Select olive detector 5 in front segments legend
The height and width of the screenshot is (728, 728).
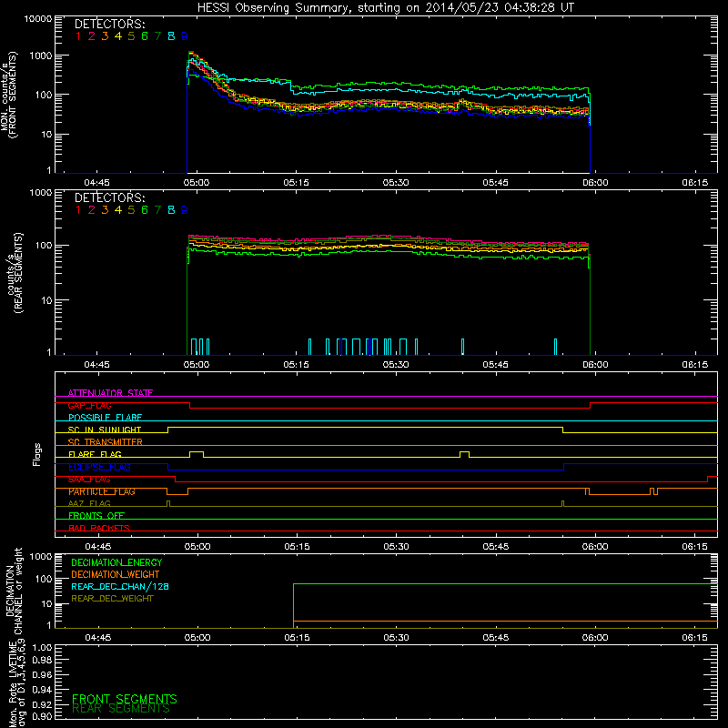(x=131, y=36)
